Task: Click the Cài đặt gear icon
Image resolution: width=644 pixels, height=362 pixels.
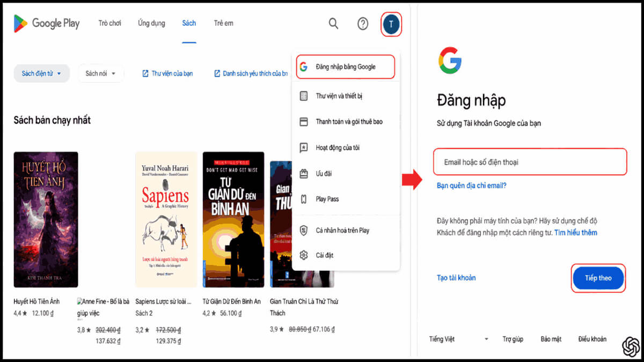Action: (304, 255)
